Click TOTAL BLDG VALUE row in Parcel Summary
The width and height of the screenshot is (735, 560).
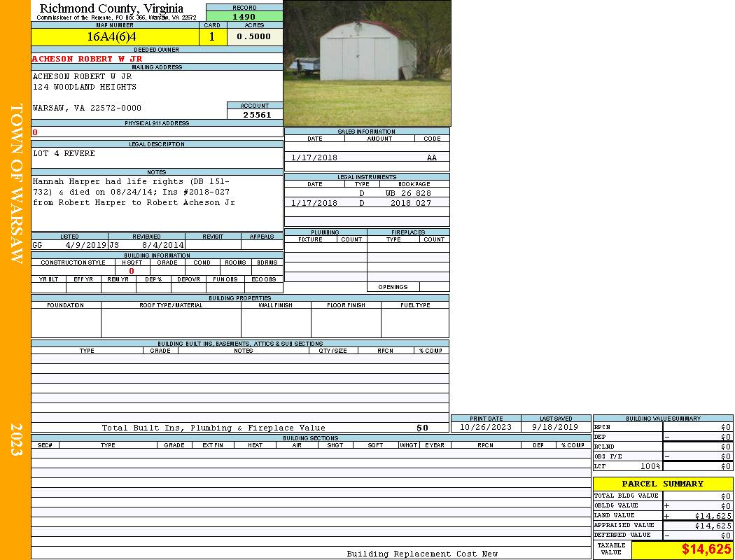coord(663,496)
